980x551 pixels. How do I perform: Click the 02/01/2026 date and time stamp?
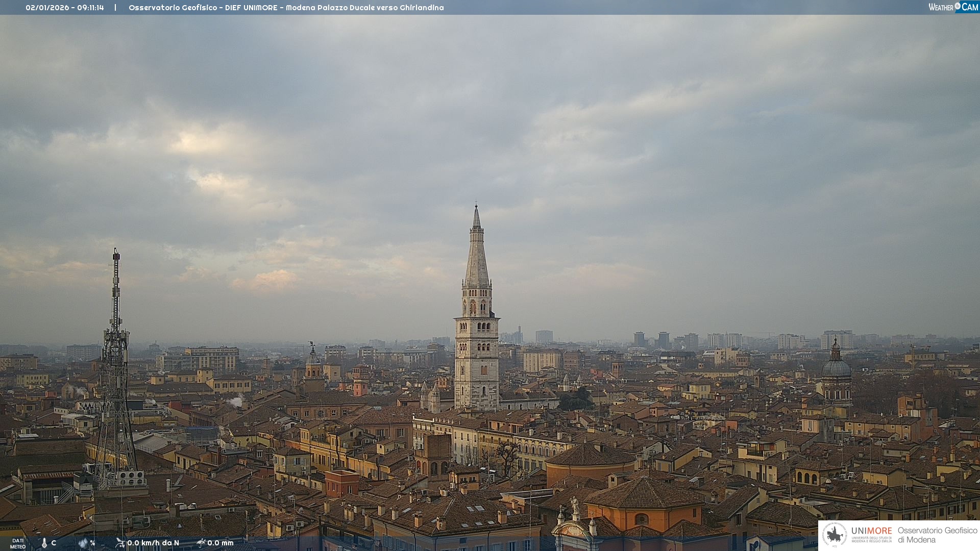(65, 8)
